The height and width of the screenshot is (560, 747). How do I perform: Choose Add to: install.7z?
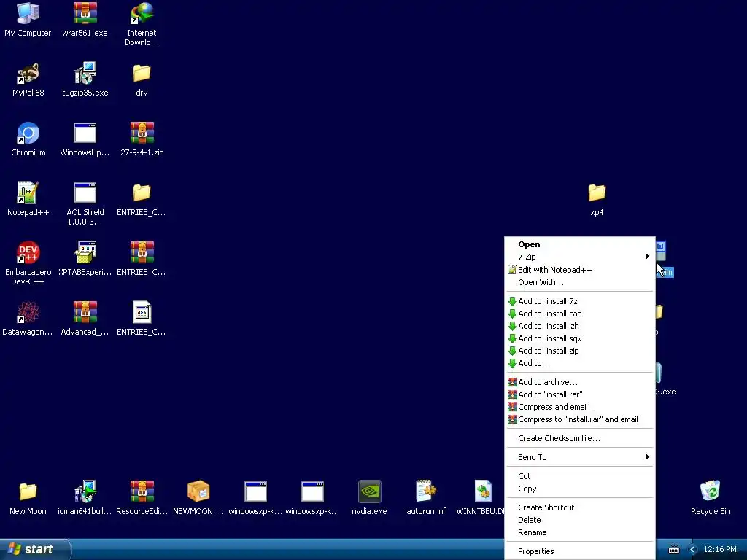pos(580,301)
